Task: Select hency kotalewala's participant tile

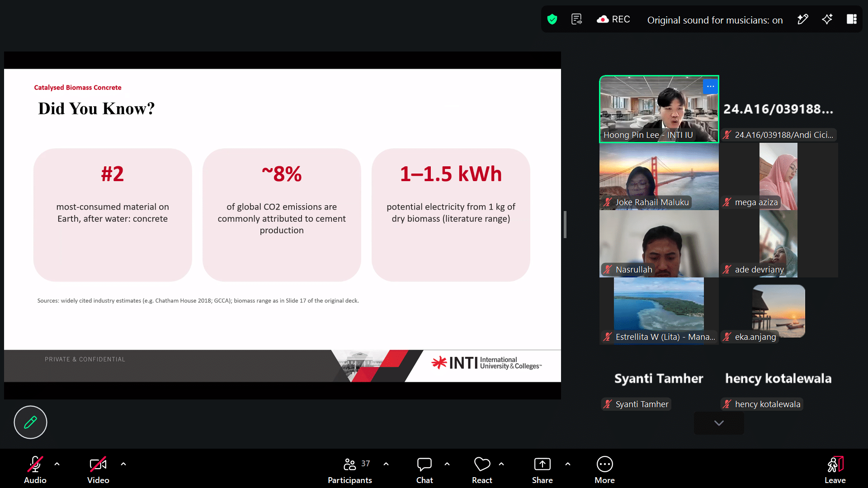Action: (x=778, y=379)
